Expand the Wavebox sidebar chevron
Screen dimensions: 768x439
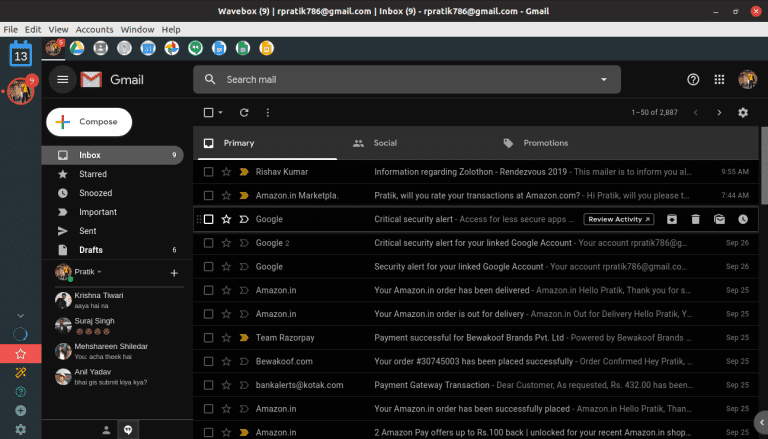pos(21,316)
